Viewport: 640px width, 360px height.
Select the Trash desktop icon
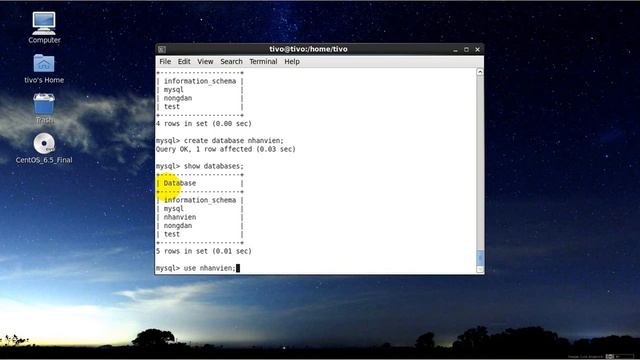point(44,108)
